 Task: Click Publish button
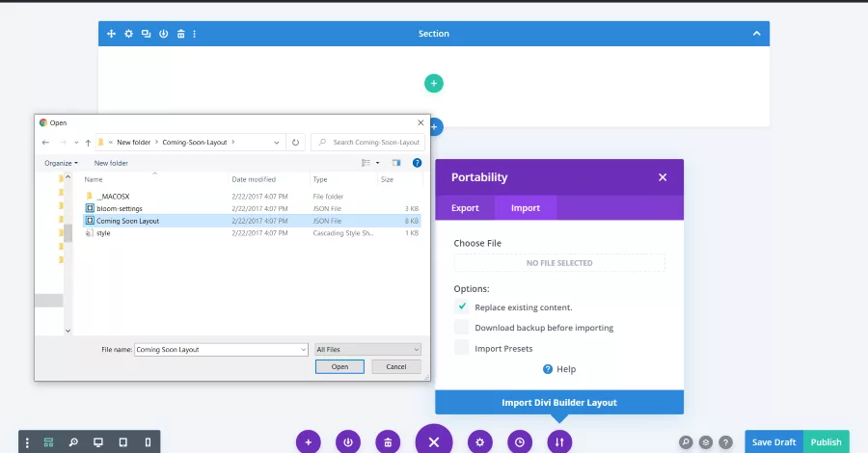[826, 442]
